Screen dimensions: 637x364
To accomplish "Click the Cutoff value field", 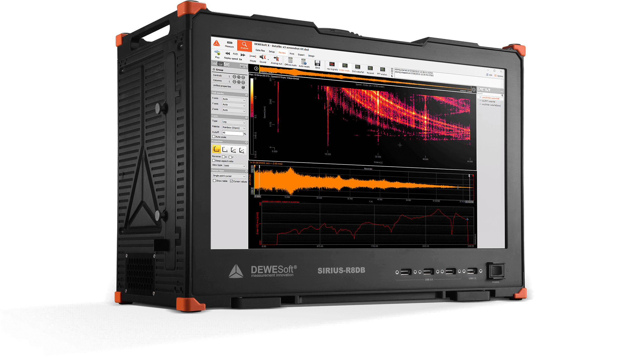I will tap(232, 133).
